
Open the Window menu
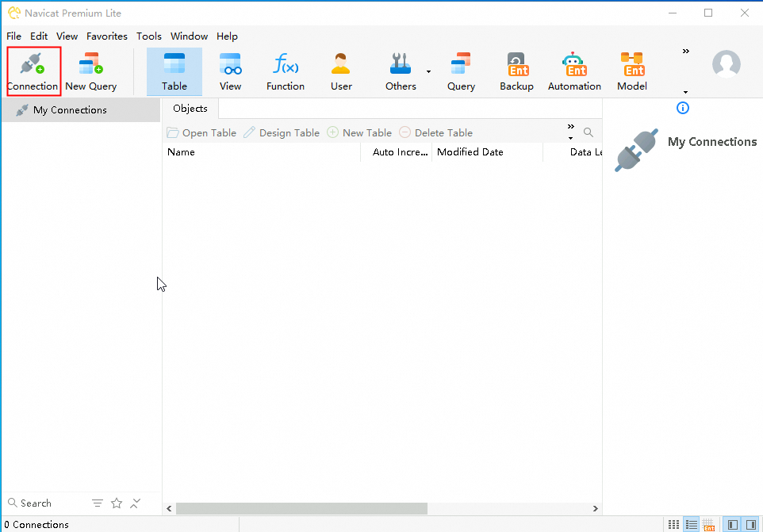tap(189, 36)
